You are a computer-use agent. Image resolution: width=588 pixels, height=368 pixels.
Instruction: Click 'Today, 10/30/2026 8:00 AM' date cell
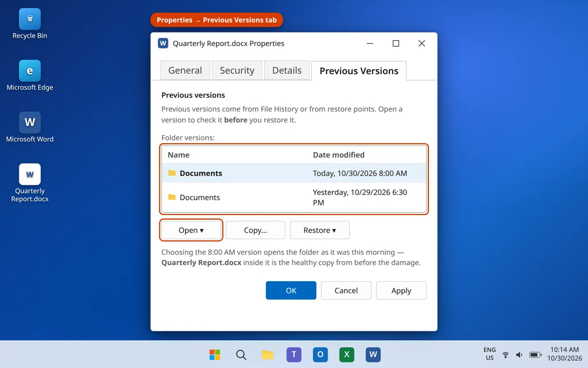[x=359, y=173]
